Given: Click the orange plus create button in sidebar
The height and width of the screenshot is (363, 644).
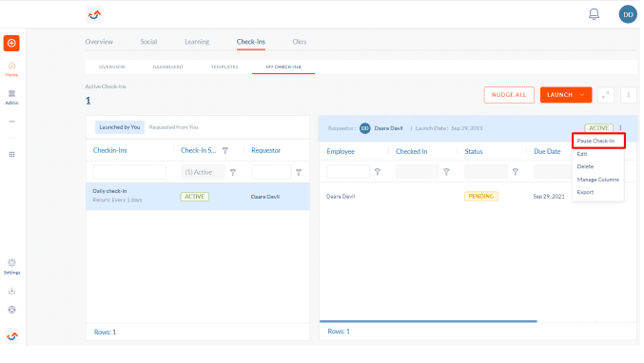Looking at the screenshot, I should (x=11, y=43).
